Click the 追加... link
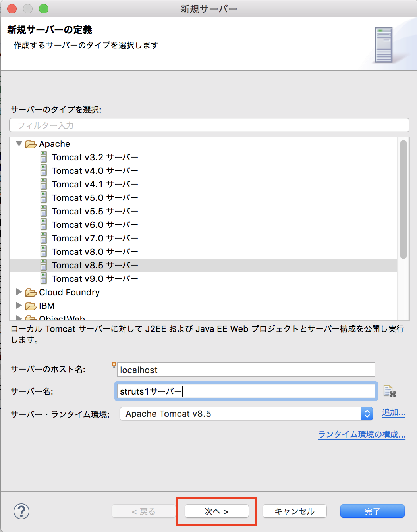 point(394,412)
